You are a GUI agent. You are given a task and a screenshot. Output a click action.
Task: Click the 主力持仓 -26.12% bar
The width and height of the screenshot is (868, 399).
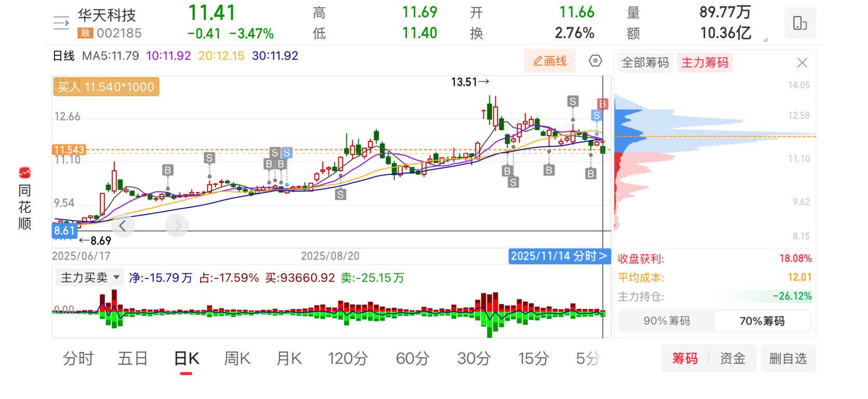tap(767, 296)
